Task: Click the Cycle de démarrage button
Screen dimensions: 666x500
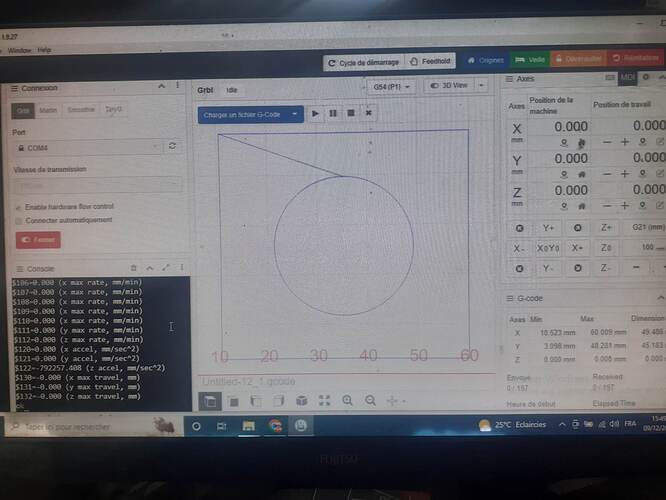Action: coord(364,62)
